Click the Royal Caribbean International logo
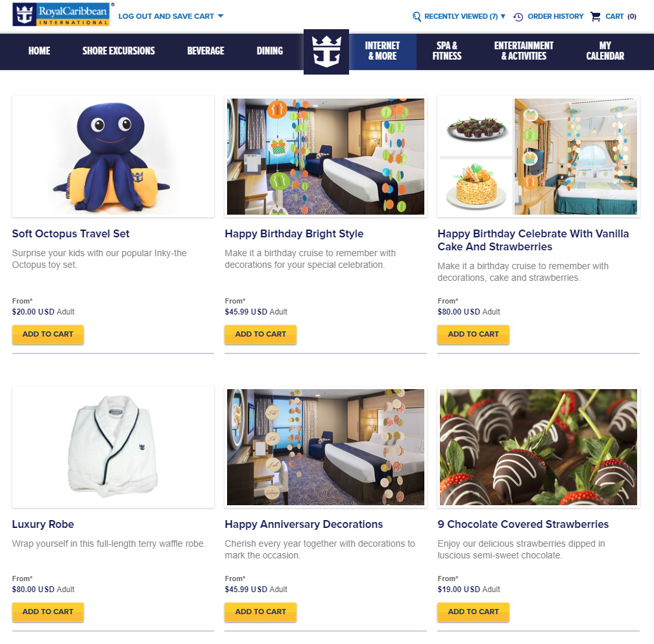Image resolution: width=654 pixels, height=644 pixels. pyautogui.click(x=61, y=14)
